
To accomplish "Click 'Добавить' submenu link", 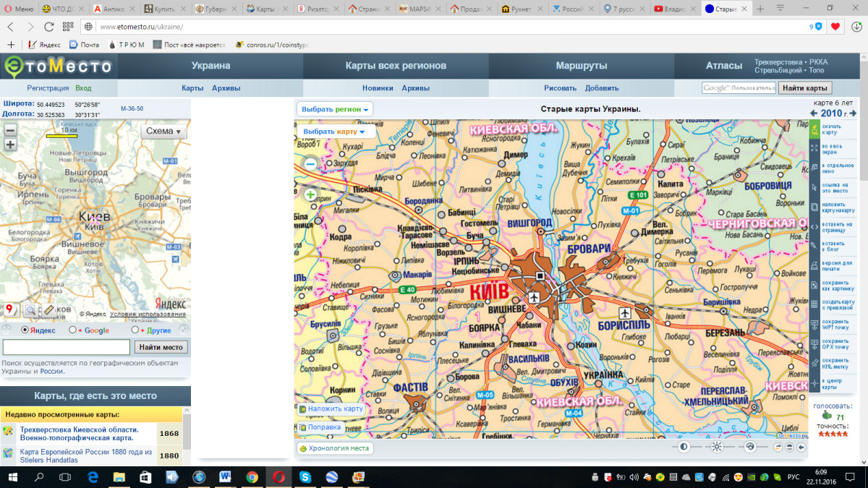I will click(x=602, y=88).
